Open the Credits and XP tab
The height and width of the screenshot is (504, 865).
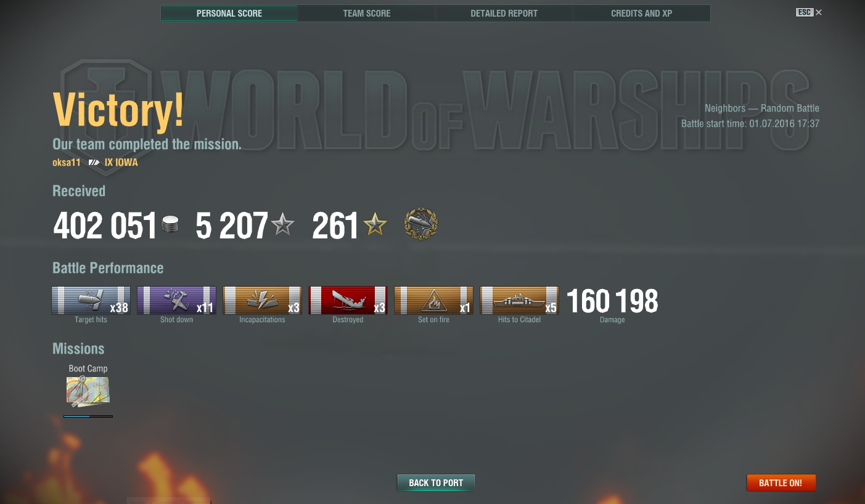(x=642, y=13)
